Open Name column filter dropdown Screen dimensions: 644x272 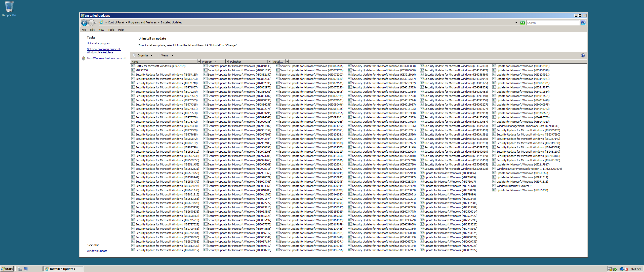click(x=199, y=62)
